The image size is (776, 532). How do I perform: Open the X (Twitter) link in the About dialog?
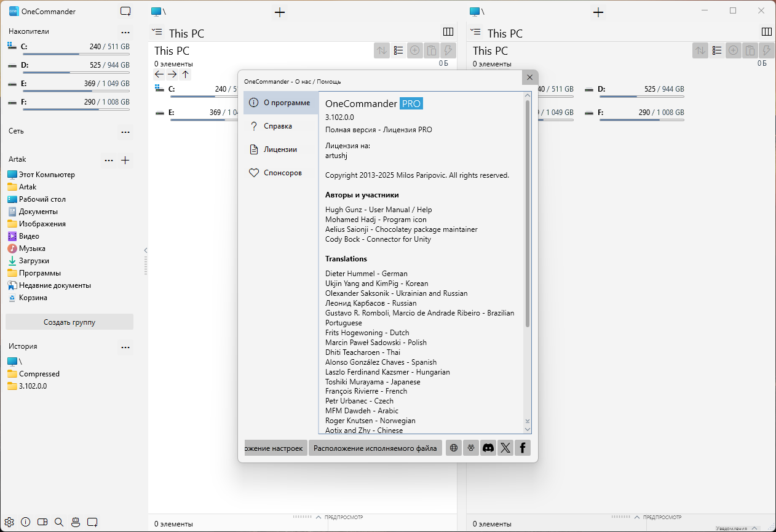505,448
